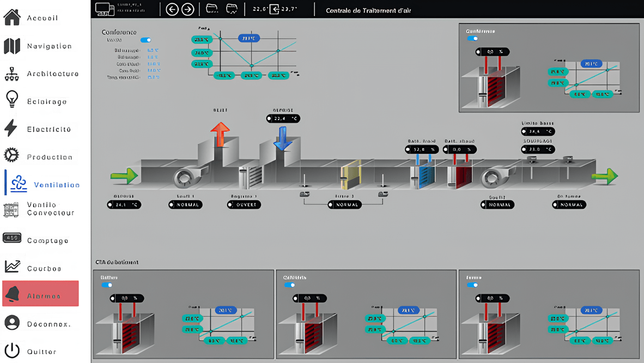
Task: Click the red exhaust air up arrow
Action: (220, 134)
